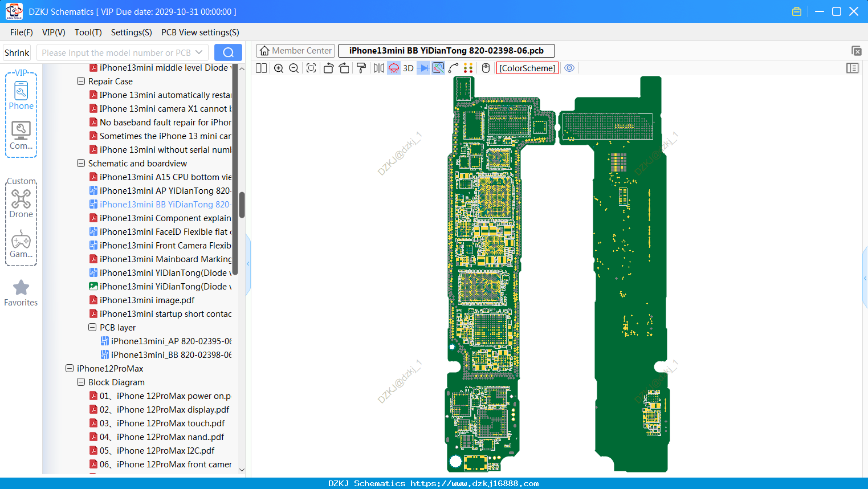Open iPhone13mini Component explain file

[160, 218]
